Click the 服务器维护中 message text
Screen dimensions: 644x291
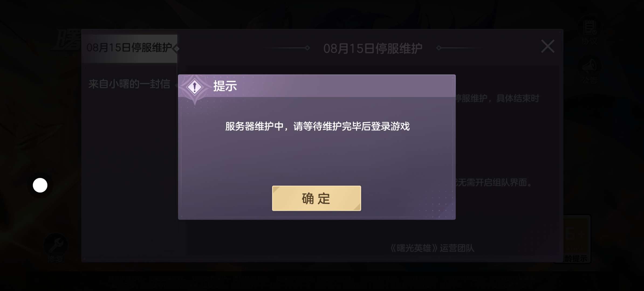(x=317, y=126)
